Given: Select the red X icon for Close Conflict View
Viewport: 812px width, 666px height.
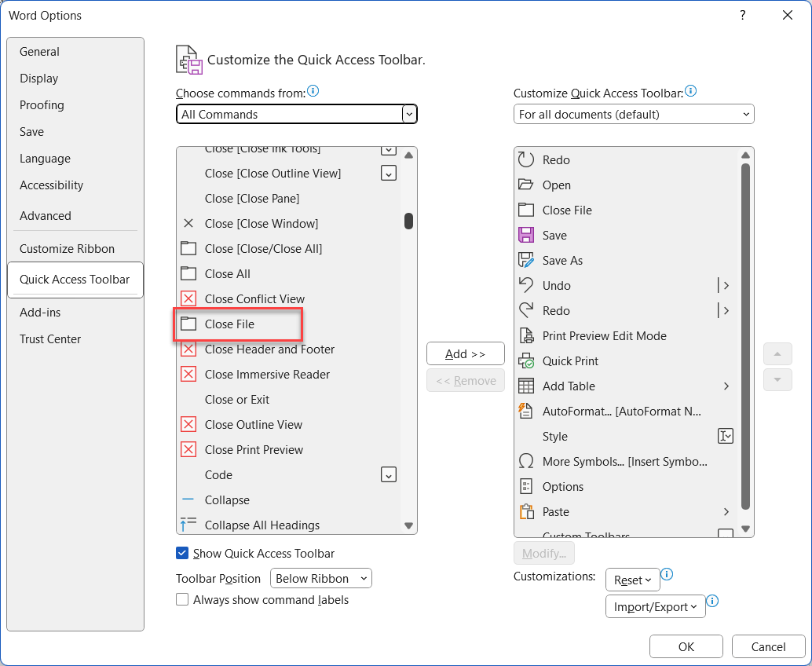Looking at the screenshot, I should click(x=188, y=298).
